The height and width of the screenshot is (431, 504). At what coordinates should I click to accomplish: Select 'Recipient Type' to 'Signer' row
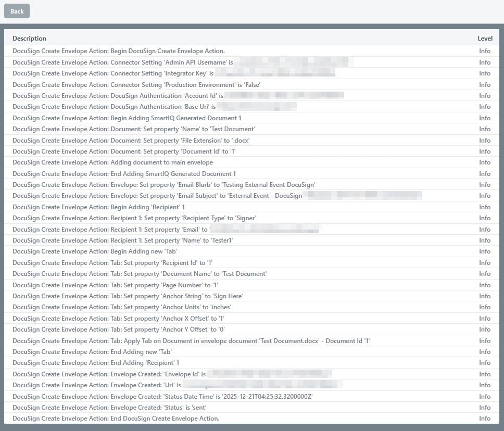point(251,218)
